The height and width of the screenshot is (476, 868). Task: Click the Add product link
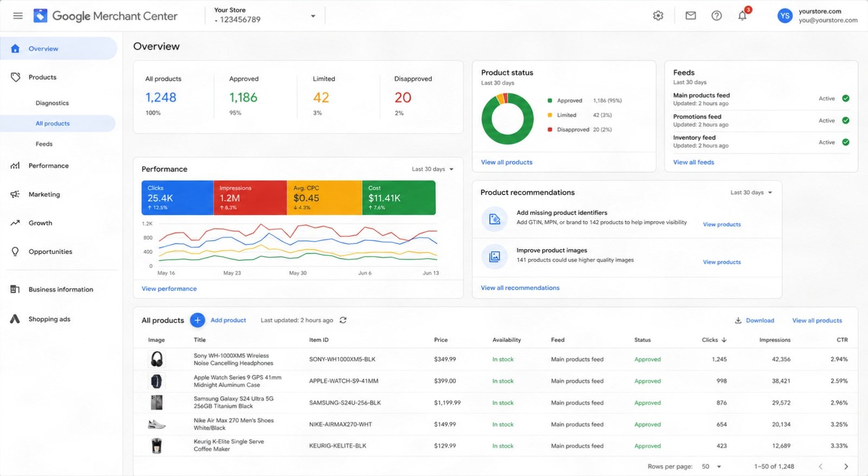coord(228,320)
